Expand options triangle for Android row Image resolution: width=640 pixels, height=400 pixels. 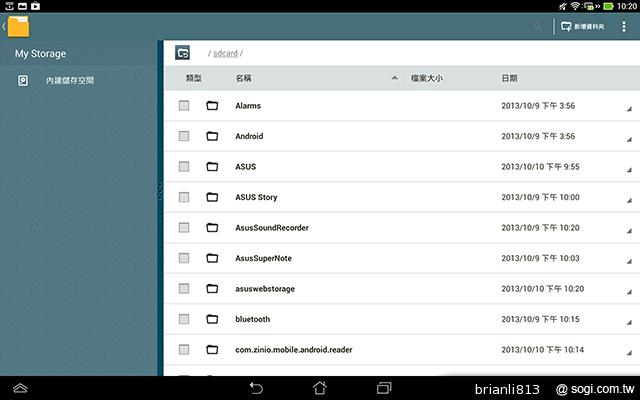coord(629,140)
